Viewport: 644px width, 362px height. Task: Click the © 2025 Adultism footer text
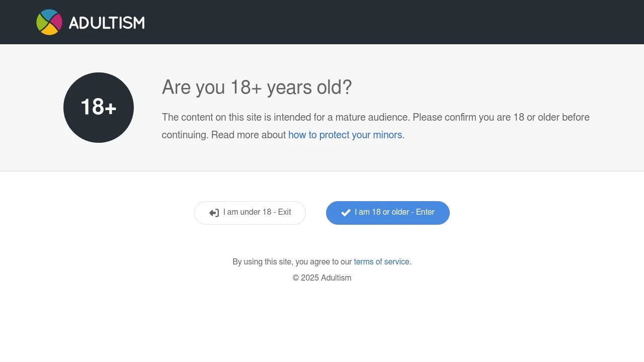pyautogui.click(x=322, y=278)
